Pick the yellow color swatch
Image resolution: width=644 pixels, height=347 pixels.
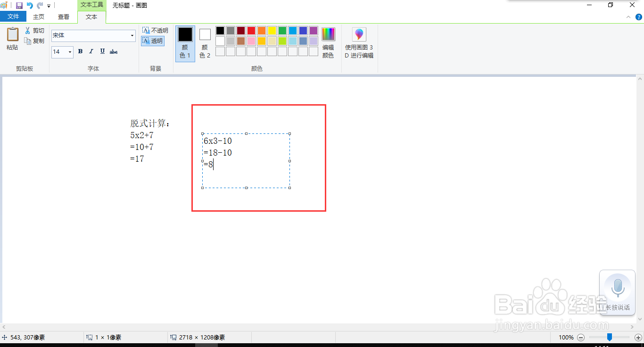(272, 31)
